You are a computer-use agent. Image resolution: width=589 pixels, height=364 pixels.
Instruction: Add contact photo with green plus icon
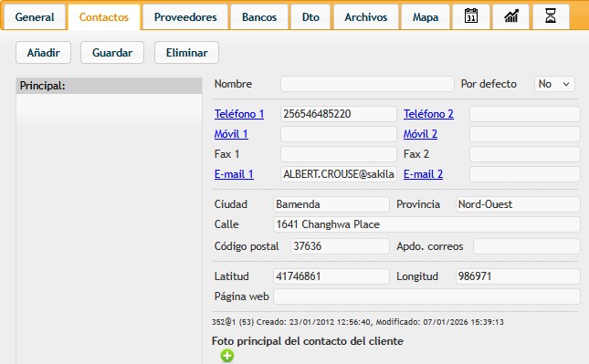[x=226, y=356]
